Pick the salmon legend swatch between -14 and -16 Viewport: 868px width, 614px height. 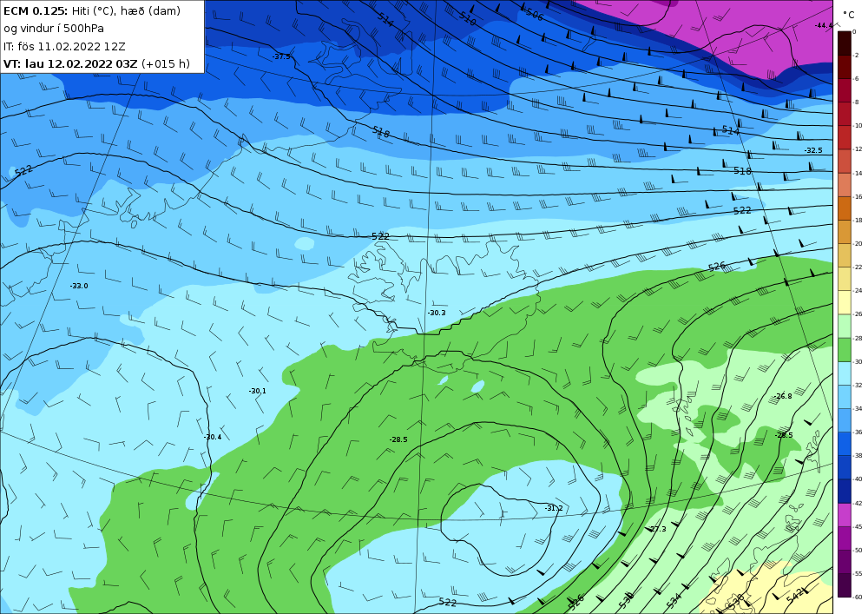tap(845, 185)
